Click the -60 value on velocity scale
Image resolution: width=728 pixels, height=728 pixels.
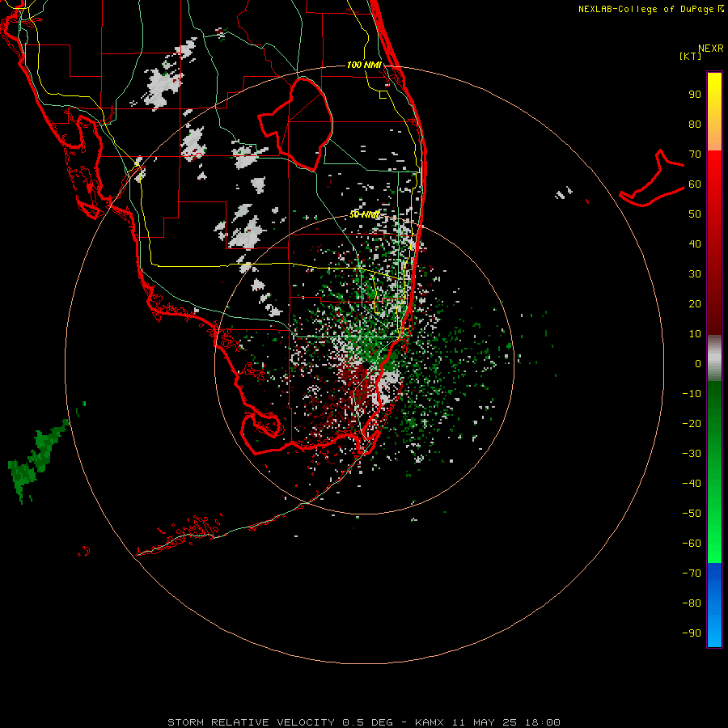(692, 544)
